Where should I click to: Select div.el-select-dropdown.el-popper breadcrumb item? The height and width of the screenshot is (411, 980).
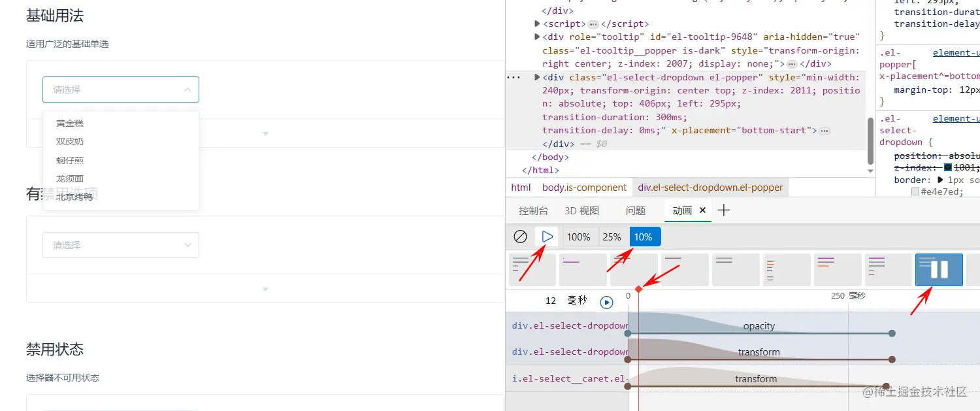click(x=710, y=188)
